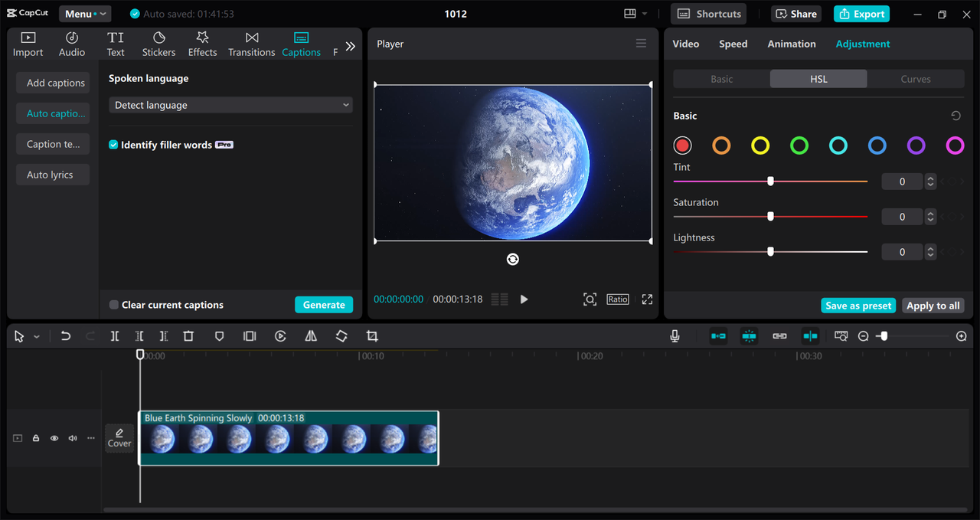The width and height of the screenshot is (980, 520).
Task: Select the crop tool
Action: point(372,336)
